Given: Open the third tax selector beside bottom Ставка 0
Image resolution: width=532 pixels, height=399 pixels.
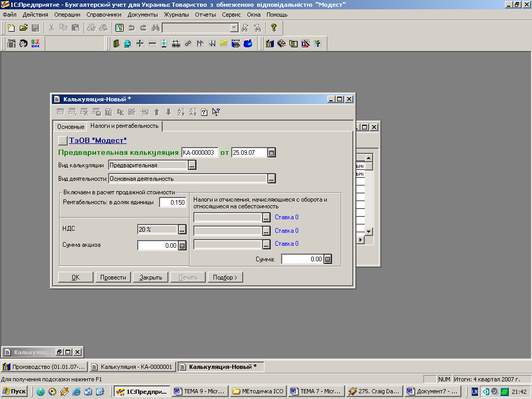Looking at the screenshot, I should coord(267,244).
